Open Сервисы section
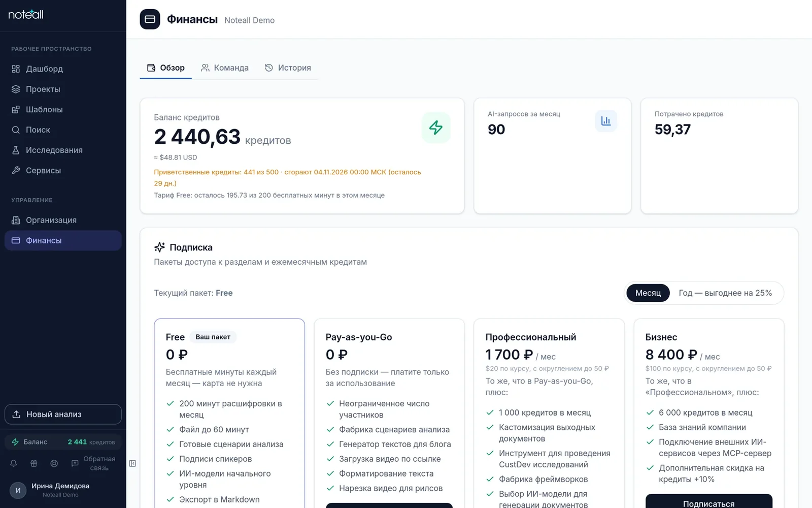This screenshot has width=812, height=508. click(x=63, y=170)
